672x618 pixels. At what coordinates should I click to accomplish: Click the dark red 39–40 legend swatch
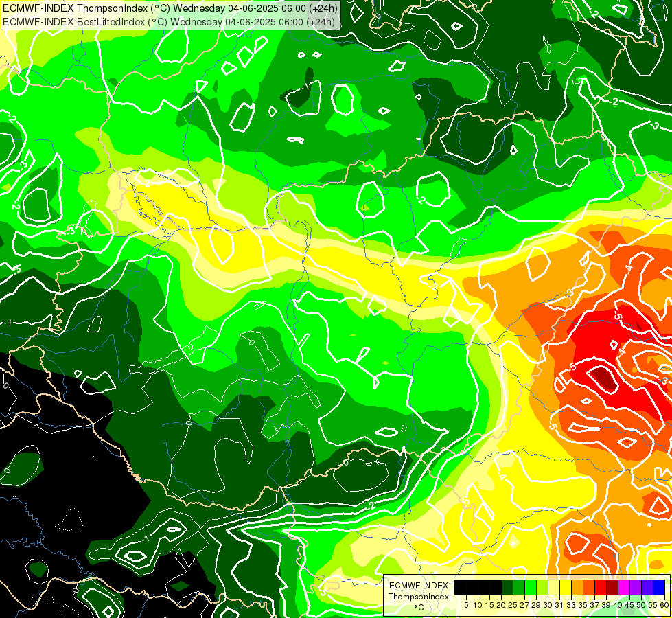(612, 588)
